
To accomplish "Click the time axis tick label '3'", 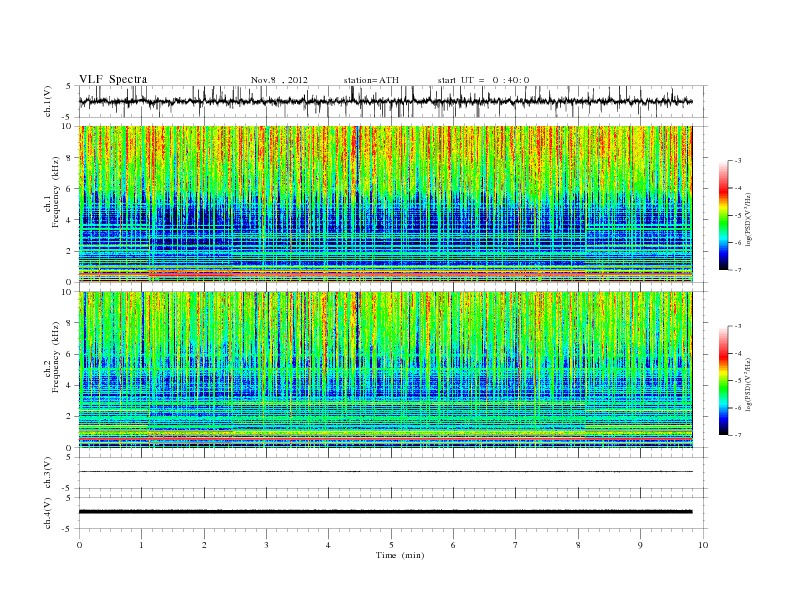I will [266, 545].
